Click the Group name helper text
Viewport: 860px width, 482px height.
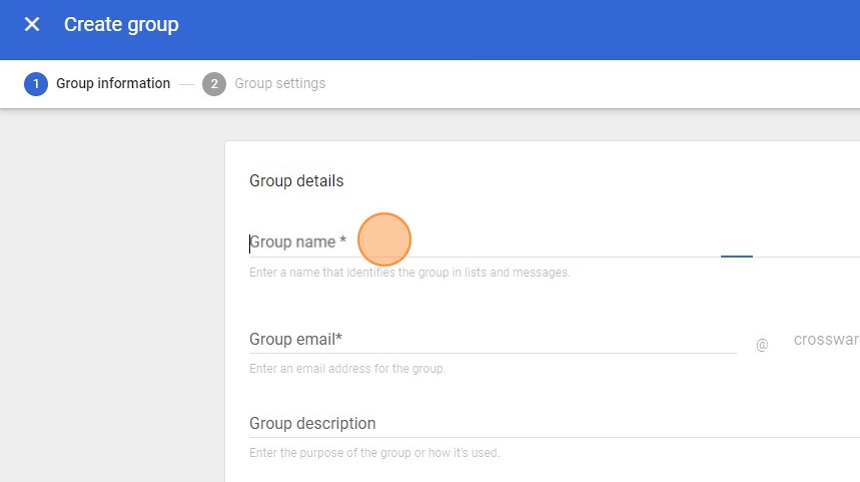(409, 272)
